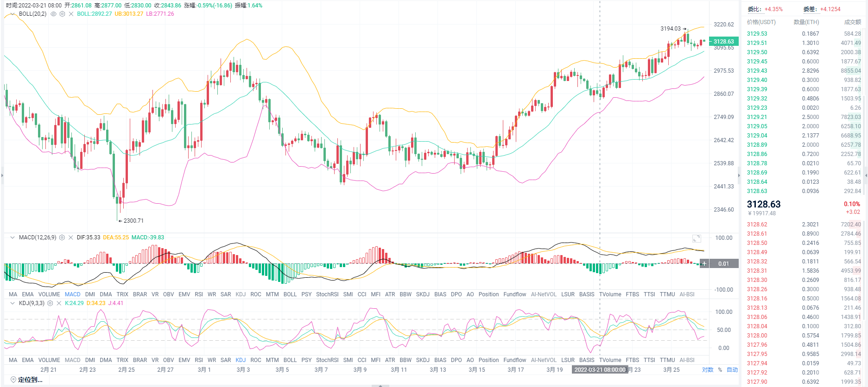Select TVolume in the bar under the MACD chart

coord(610,294)
